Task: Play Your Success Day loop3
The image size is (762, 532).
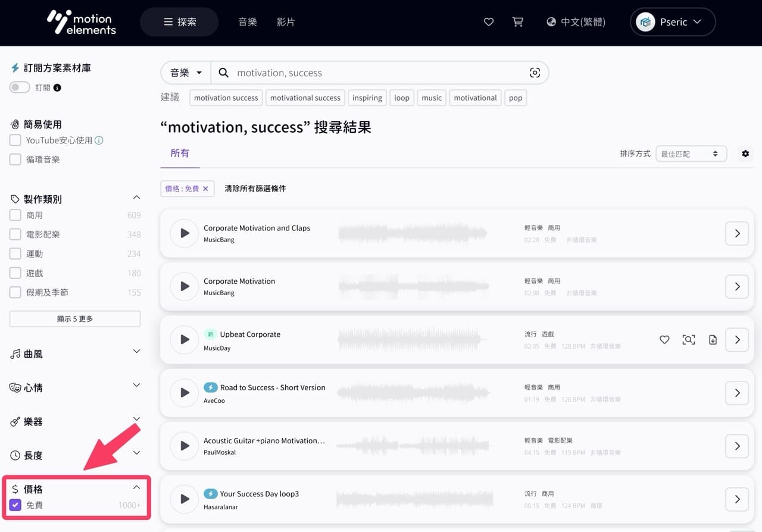Action: (184, 499)
